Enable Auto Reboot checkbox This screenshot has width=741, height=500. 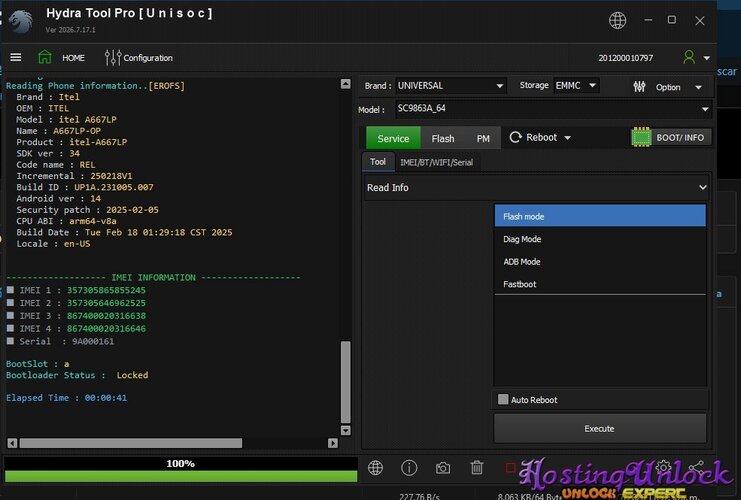pos(503,399)
